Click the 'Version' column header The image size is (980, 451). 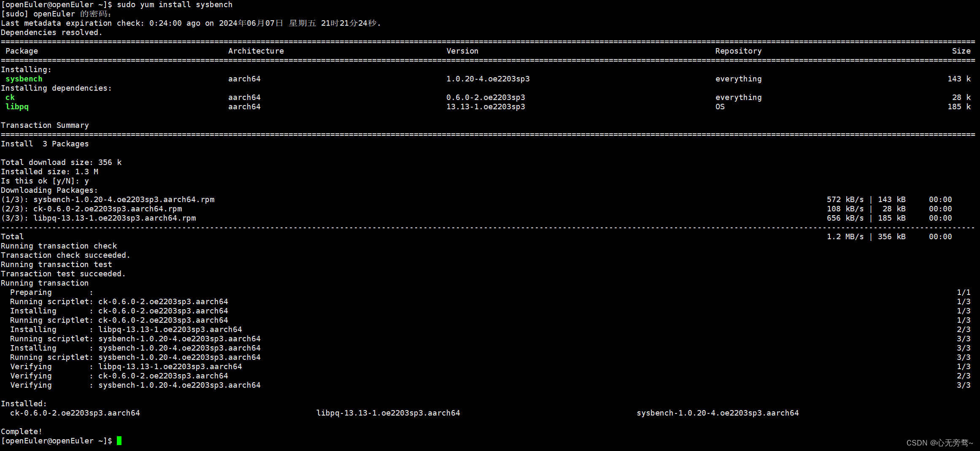click(462, 51)
